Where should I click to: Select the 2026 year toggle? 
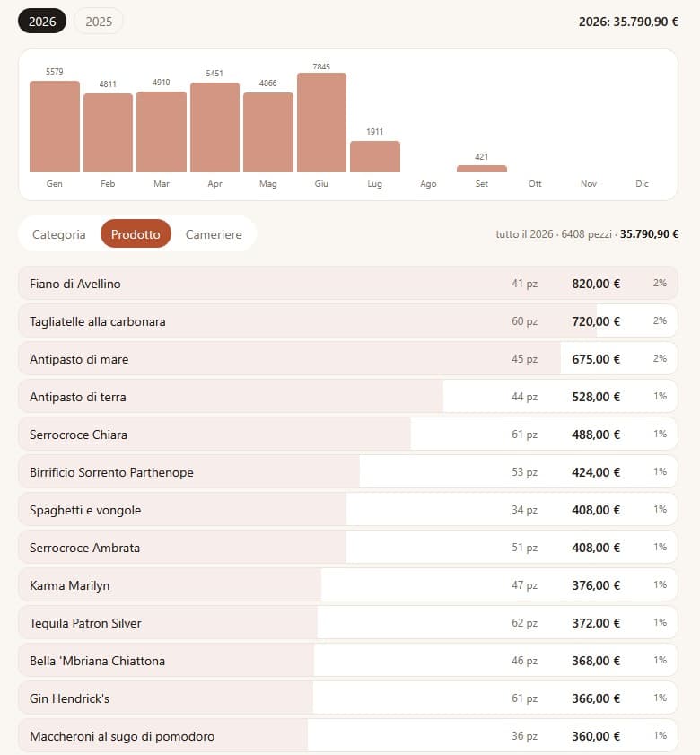pyautogui.click(x=42, y=22)
